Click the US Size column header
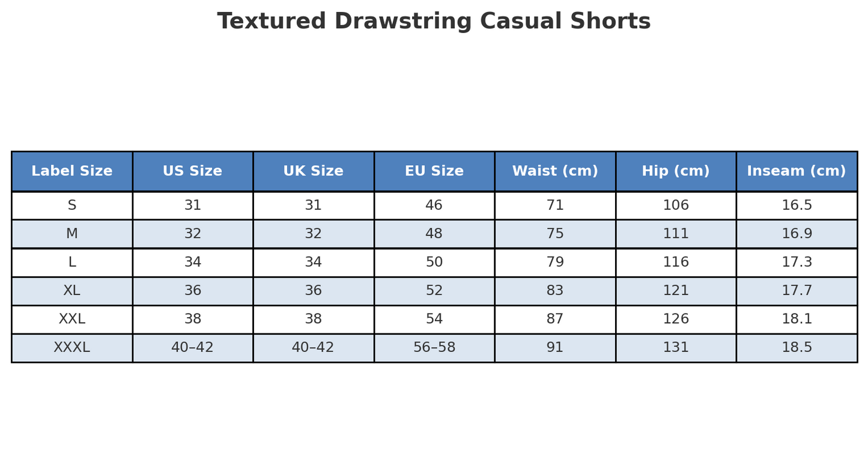The width and height of the screenshot is (868, 465). [192, 171]
